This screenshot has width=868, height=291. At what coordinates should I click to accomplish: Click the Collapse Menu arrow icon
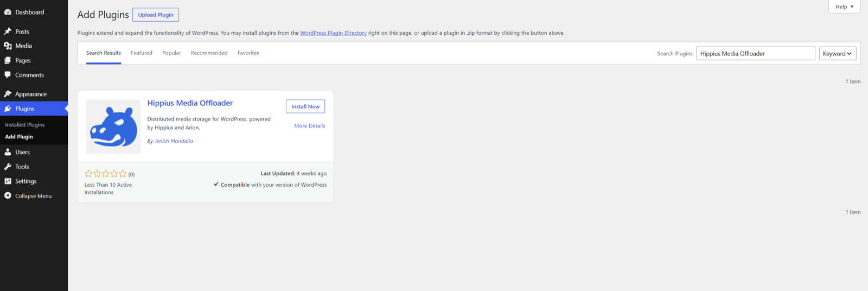(8, 195)
